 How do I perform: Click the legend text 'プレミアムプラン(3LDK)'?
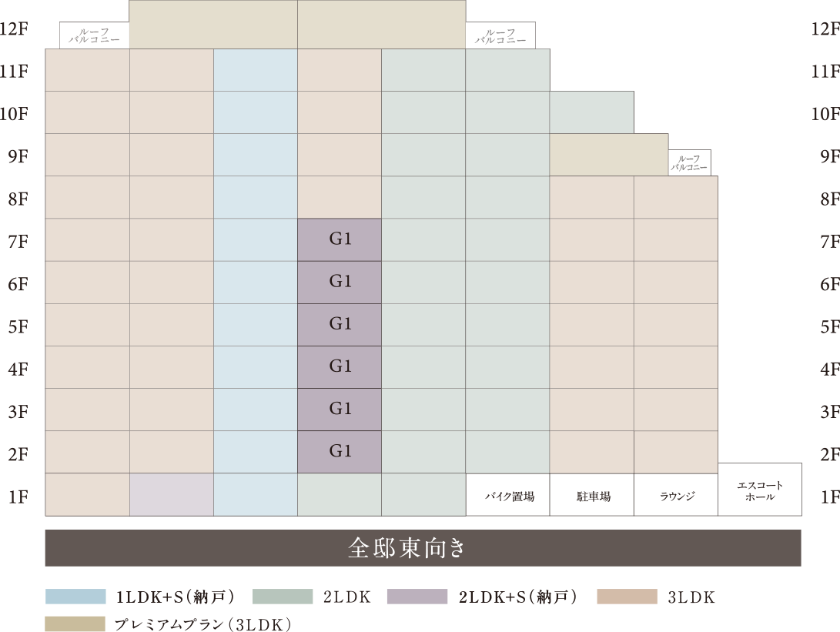pos(203,624)
